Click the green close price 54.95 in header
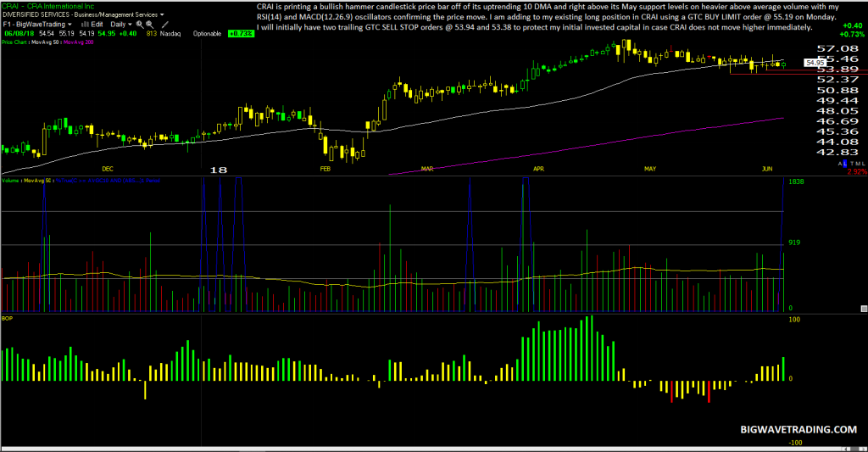The width and height of the screenshot is (868, 452). (x=106, y=34)
